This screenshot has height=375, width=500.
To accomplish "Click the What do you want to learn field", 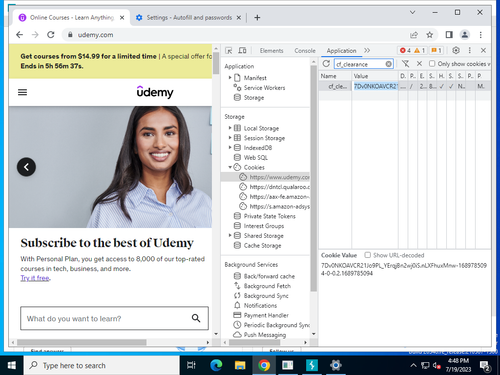I will coord(114,318).
